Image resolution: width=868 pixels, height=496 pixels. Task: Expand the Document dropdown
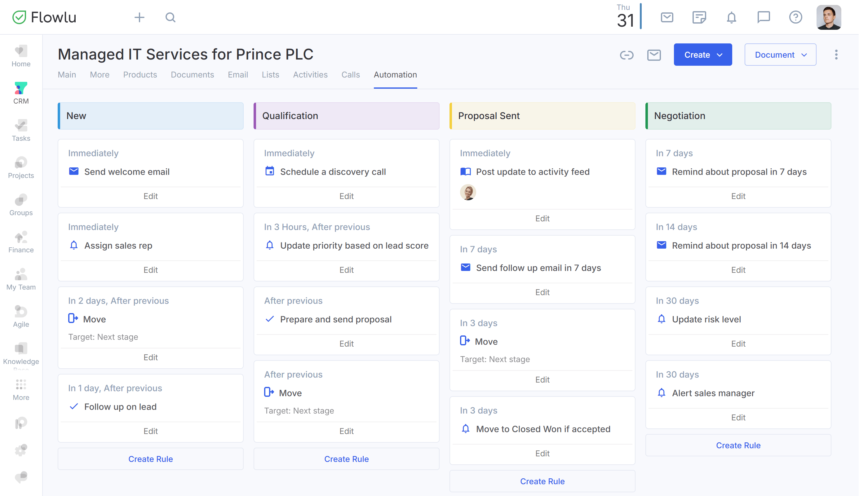click(x=780, y=55)
